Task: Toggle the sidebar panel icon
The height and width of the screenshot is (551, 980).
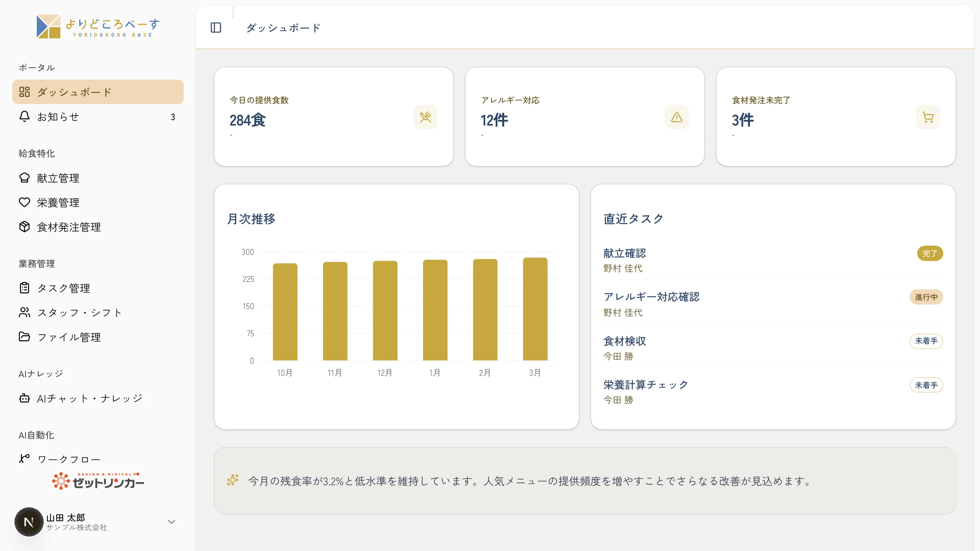Action: pyautogui.click(x=216, y=28)
